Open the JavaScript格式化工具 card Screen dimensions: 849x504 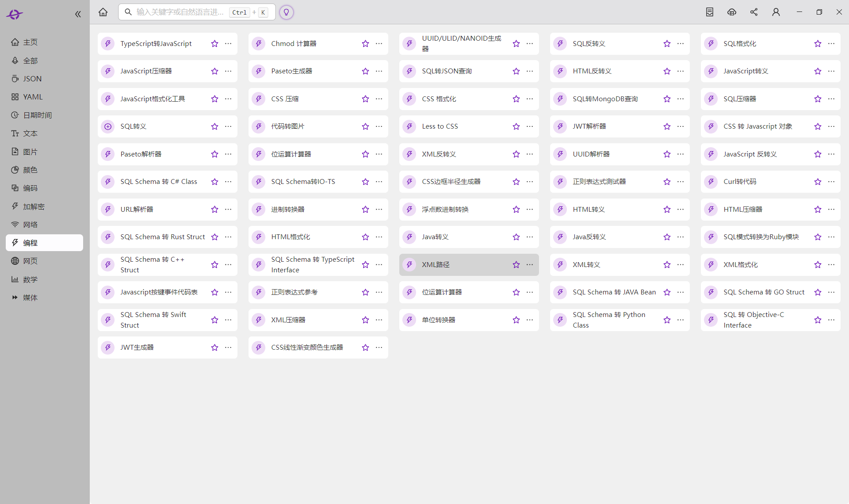pyautogui.click(x=168, y=99)
